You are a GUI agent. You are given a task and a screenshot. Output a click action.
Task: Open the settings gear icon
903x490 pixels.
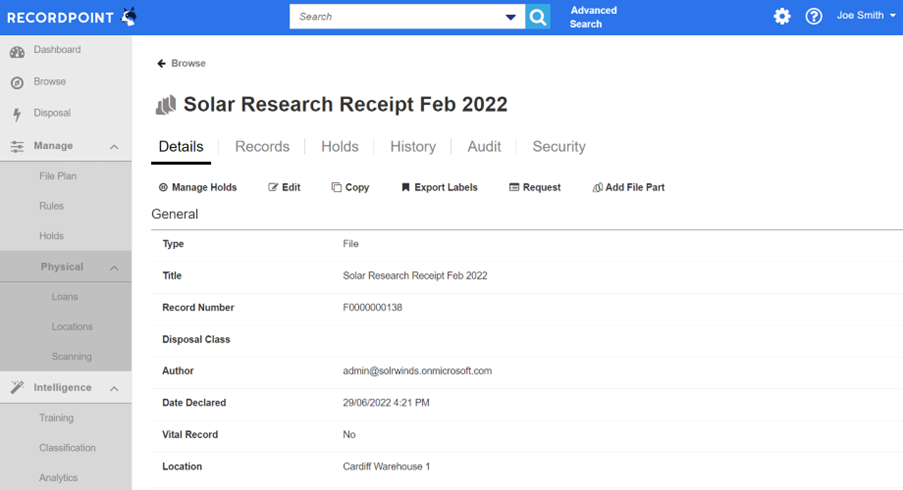pos(781,16)
